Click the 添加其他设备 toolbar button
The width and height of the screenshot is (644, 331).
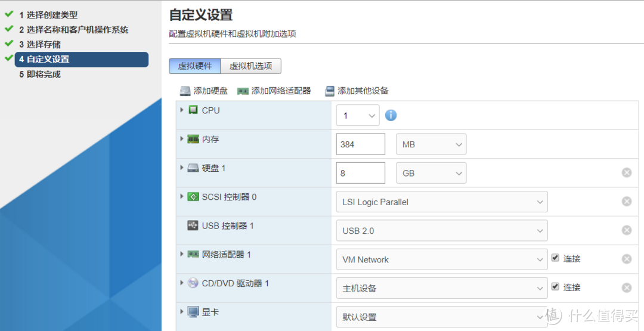click(357, 91)
